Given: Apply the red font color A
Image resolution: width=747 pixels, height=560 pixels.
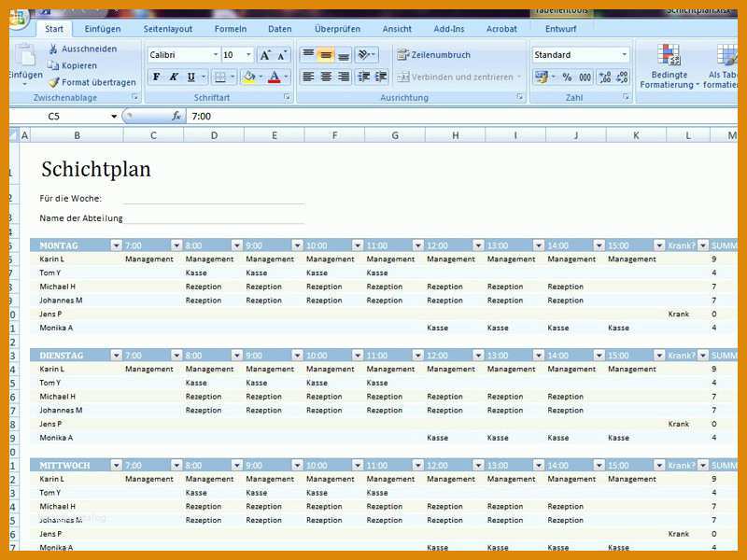Looking at the screenshot, I should [274, 77].
